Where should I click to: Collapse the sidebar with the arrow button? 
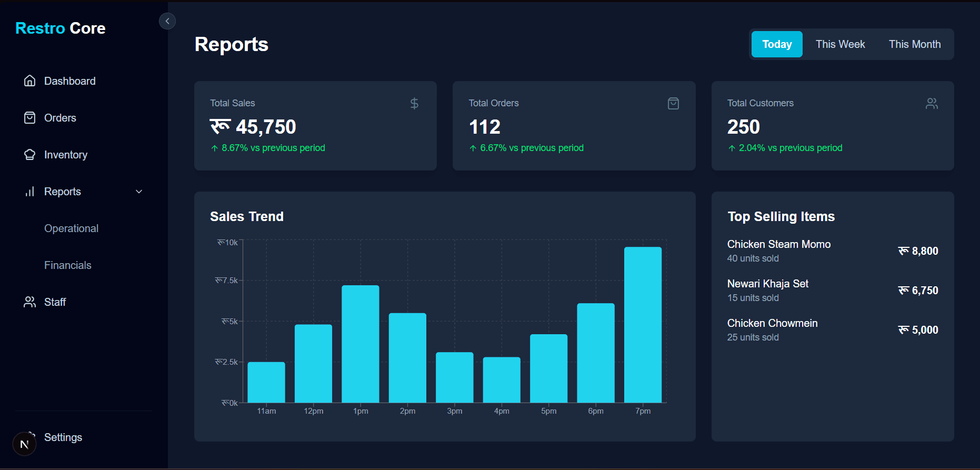167,21
